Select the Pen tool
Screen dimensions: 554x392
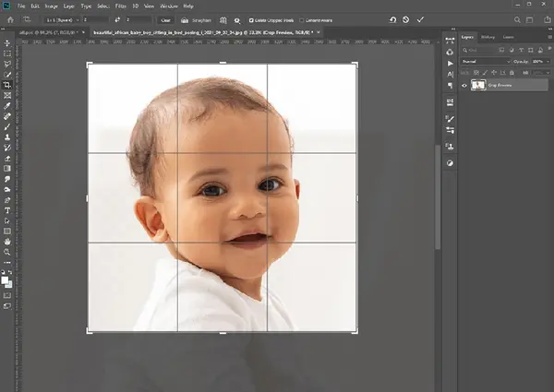pyautogui.click(x=7, y=200)
